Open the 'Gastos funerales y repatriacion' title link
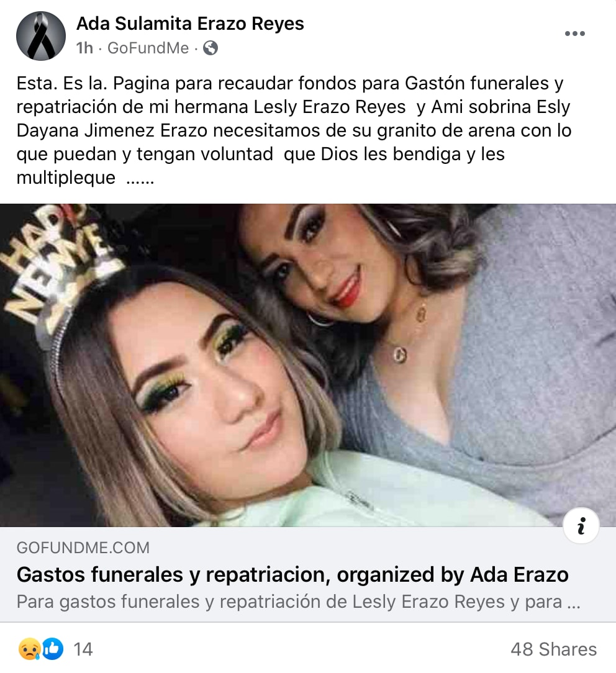Image resolution: width=616 pixels, height=673 pixels. (x=292, y=575)
